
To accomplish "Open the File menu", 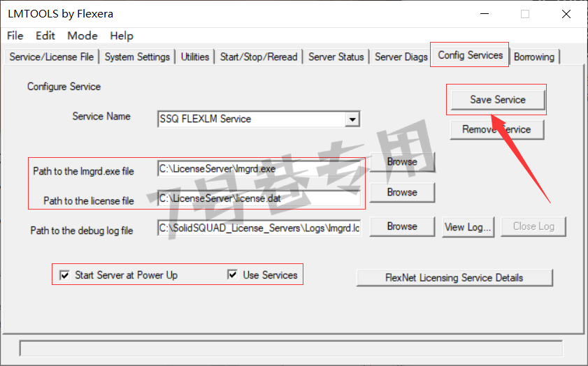I will [15, 36].
